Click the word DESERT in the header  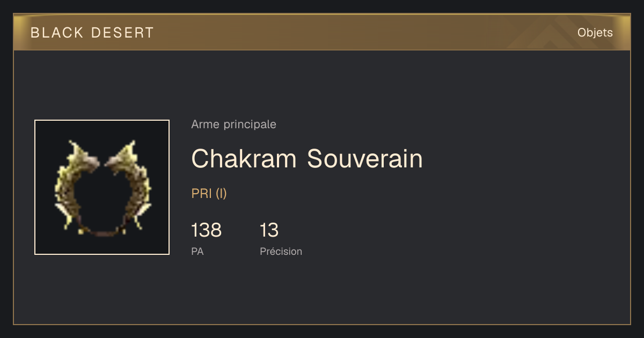(x=123, y=33)
